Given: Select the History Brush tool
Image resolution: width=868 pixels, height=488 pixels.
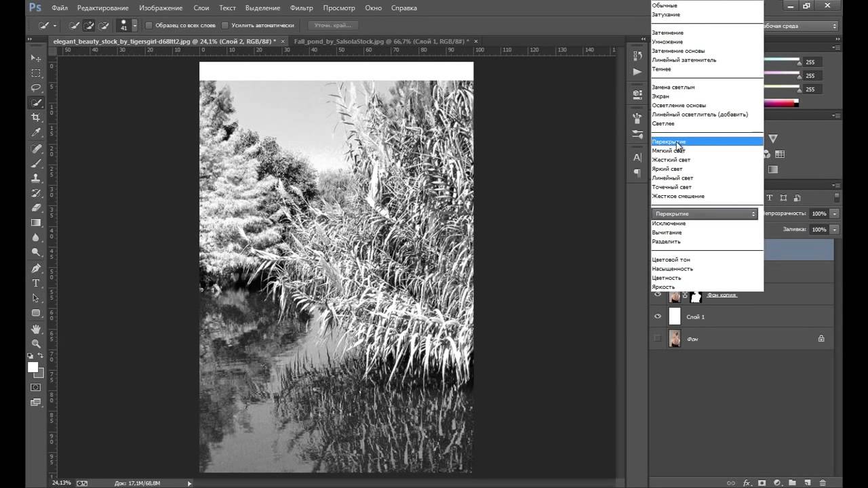Looking at the screenshot, I should 36,193.
